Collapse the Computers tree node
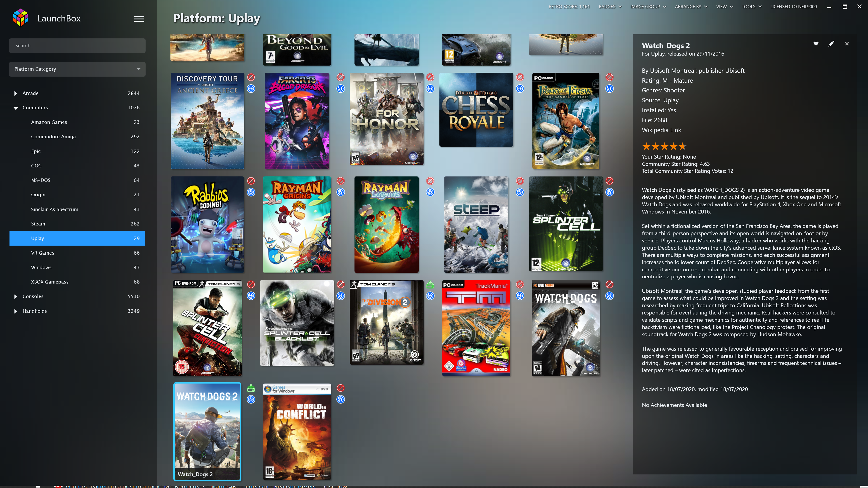Viewport: 868px width, 488px height. (x=16, y=108)
